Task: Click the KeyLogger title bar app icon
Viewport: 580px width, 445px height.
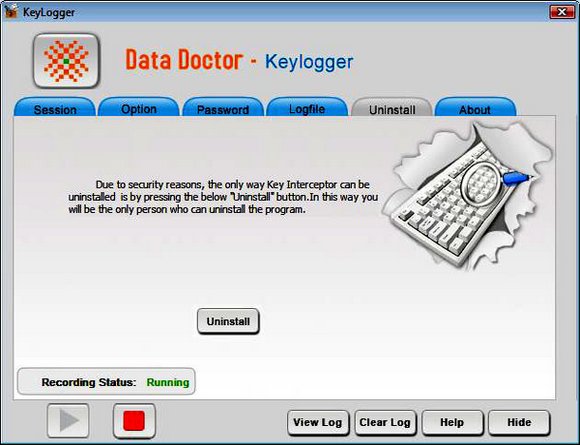Action: click(x=11, y=11)
